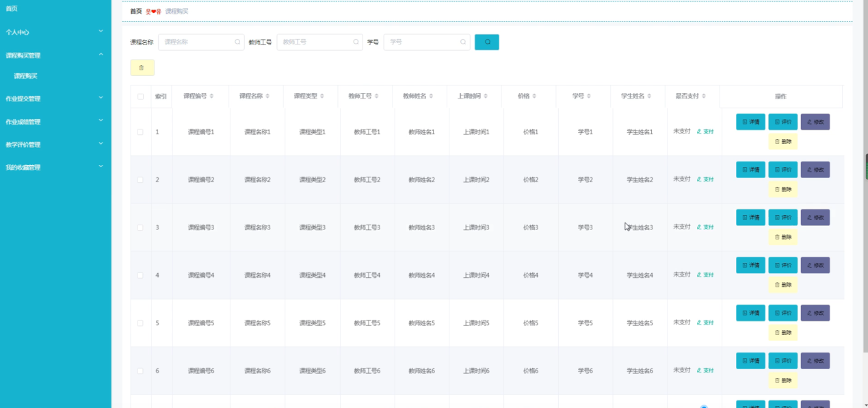Sort by 课程名称 column
The height and width of the screenshot is (408, 868).
pyautogui.click(x=267, y=97)
